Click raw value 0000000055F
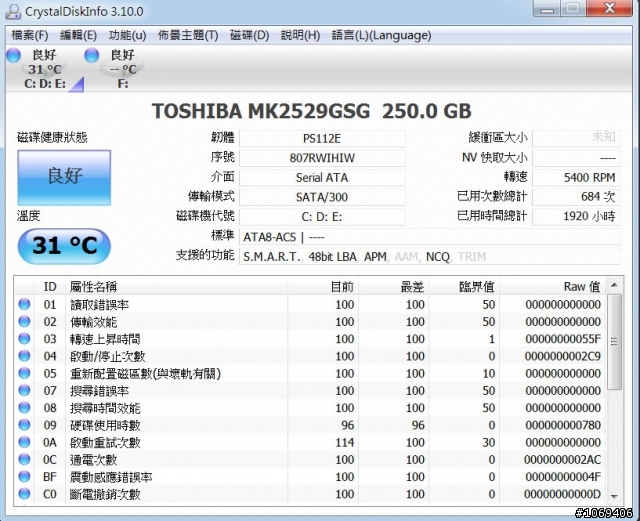The width and height of the screenshot is (640, 521). (563, 339)
